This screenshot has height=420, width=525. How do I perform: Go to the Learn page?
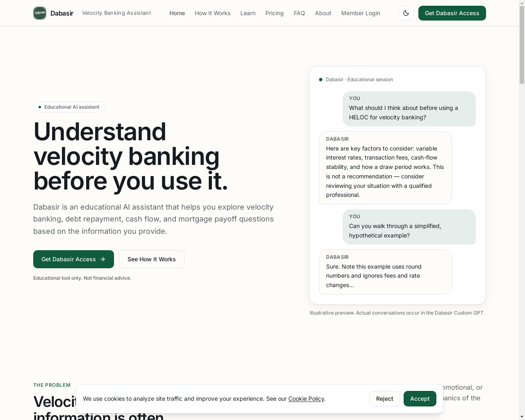click(x=248, y=13)
